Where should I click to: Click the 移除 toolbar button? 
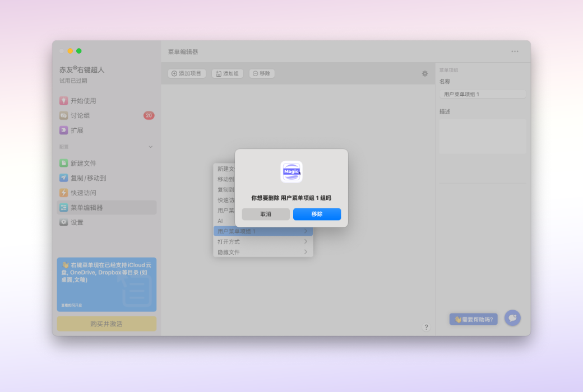[x=262, y=73]
